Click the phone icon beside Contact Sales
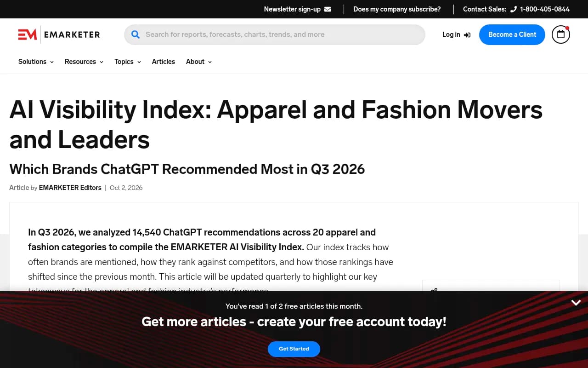 pyautogui.click(x=514, y=9)
